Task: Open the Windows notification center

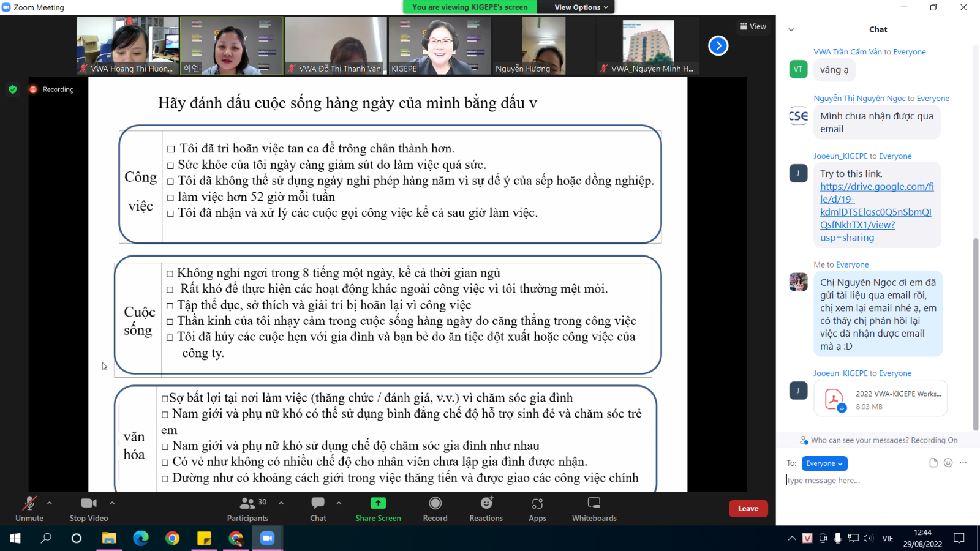Action: [x=959, y=538]
